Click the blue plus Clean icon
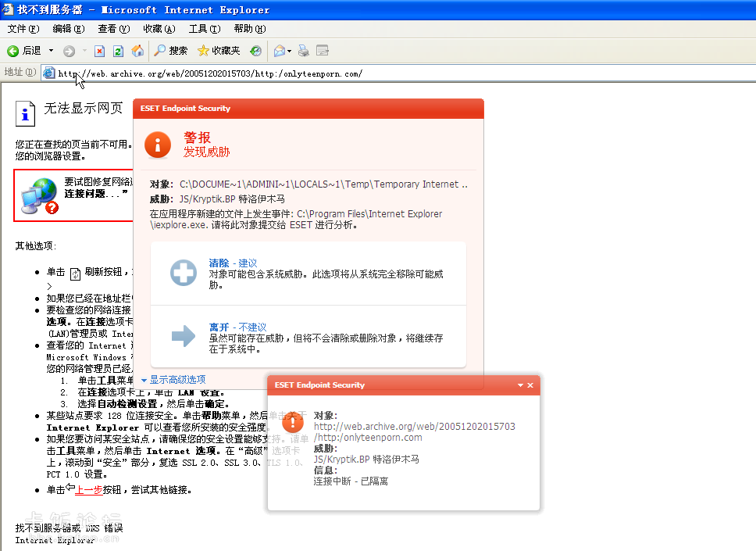This screenshot has height=551, width=756. click(x=184, y=273)
